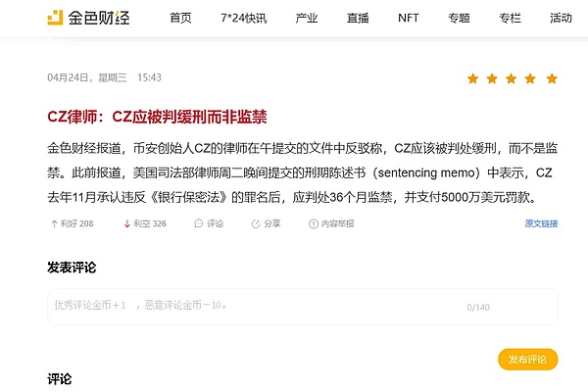This screenshot has width=588, height=392.
Task: Go to the 首页 menu item
Action: [x=180, y=18]
